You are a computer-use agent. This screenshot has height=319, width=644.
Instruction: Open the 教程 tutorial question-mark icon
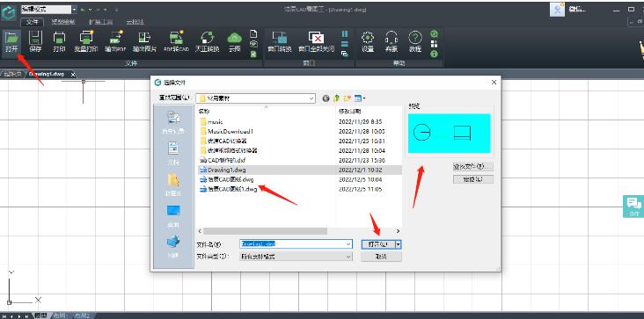(x=415, y=41)
